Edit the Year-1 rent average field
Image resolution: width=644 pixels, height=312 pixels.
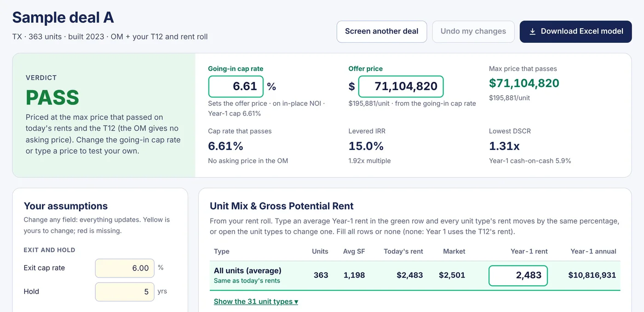[x=518, y=276]
